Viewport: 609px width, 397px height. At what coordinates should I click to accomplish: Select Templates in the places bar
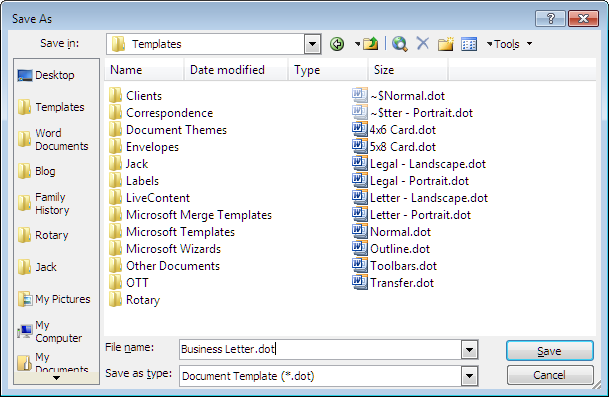tap(51, 107)
